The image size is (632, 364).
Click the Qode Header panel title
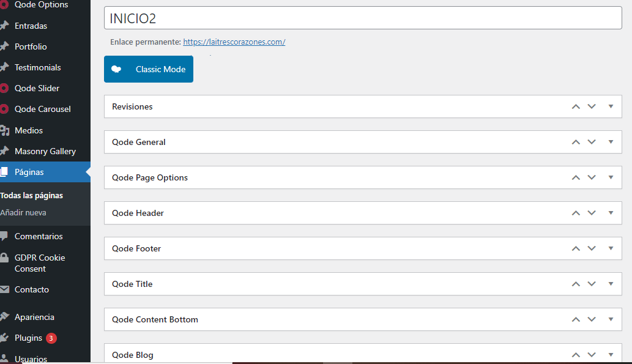click(x=138, y=213)
